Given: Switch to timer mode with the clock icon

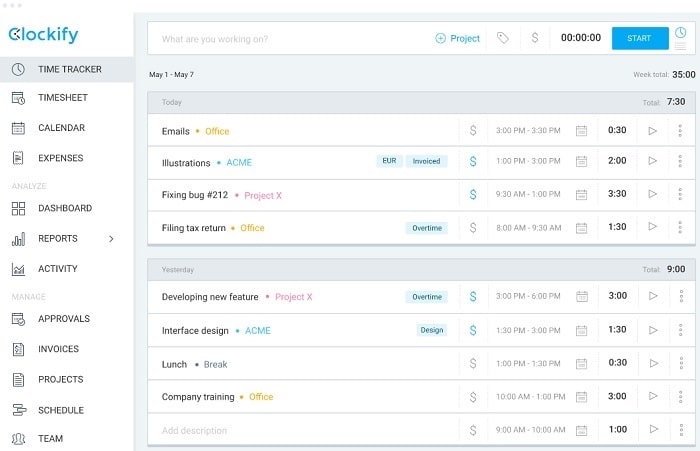Looking at the screenshot, I should click(680, 32).
